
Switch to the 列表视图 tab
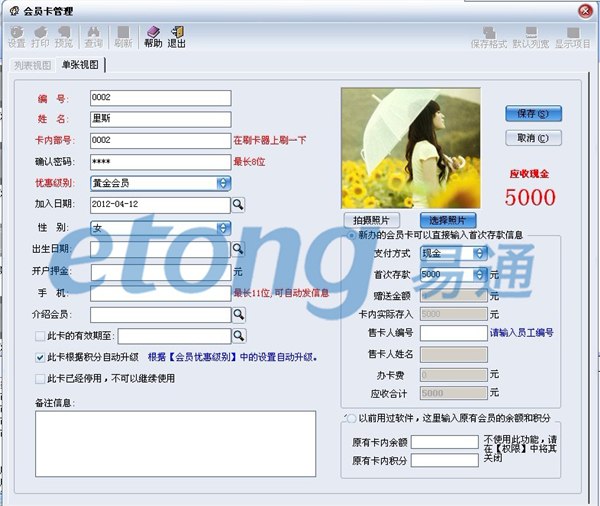[33, 65]
